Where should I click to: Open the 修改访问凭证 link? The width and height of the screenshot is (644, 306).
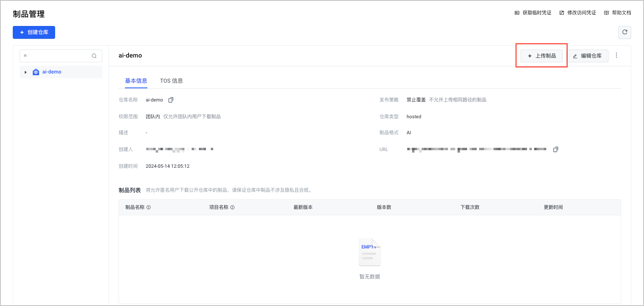pos(578,13)
